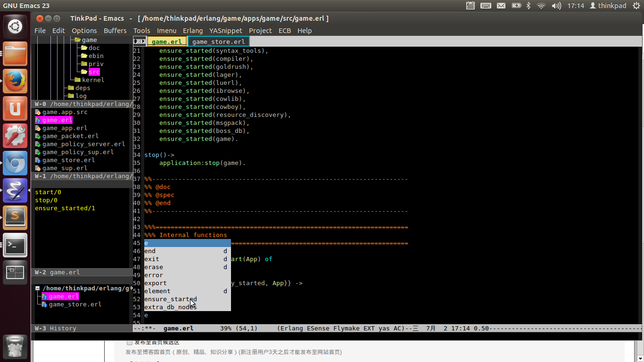Open keyboard input indicator in top panel
This screenshot has height=362, width=644.
(x=486, y=6)
